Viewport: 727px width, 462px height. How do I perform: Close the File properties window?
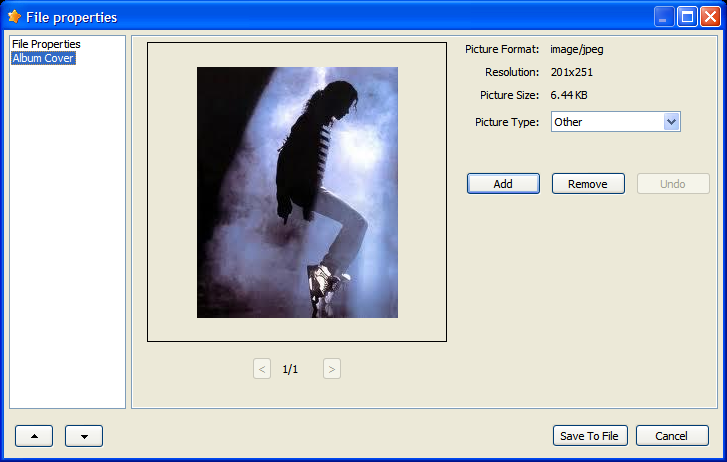[x=710, y=17]
